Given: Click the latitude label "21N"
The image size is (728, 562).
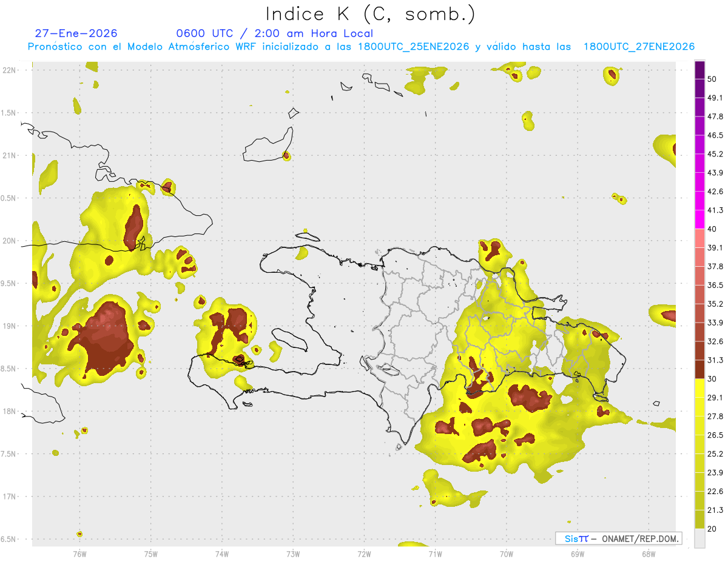Looking at the screenshot, I should (x=10, y=156).
